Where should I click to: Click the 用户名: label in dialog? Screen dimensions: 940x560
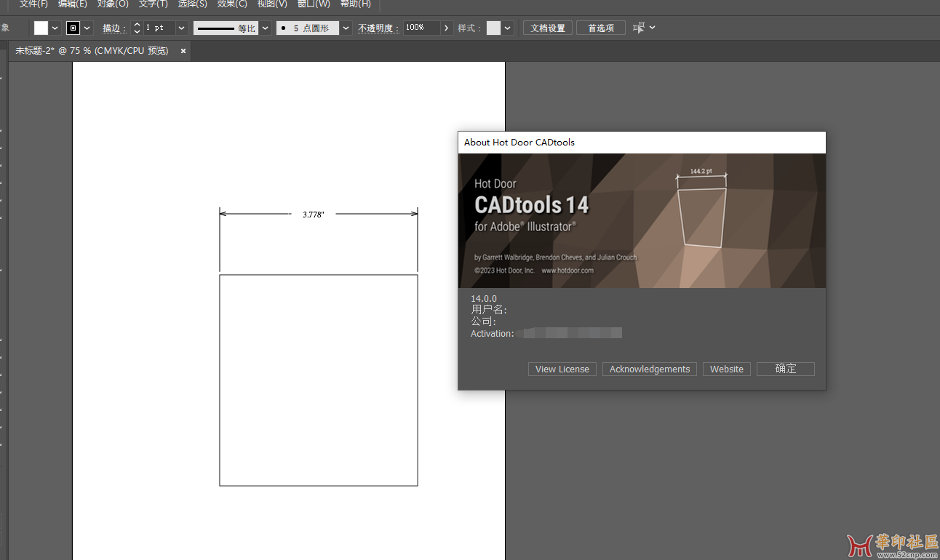489,310
